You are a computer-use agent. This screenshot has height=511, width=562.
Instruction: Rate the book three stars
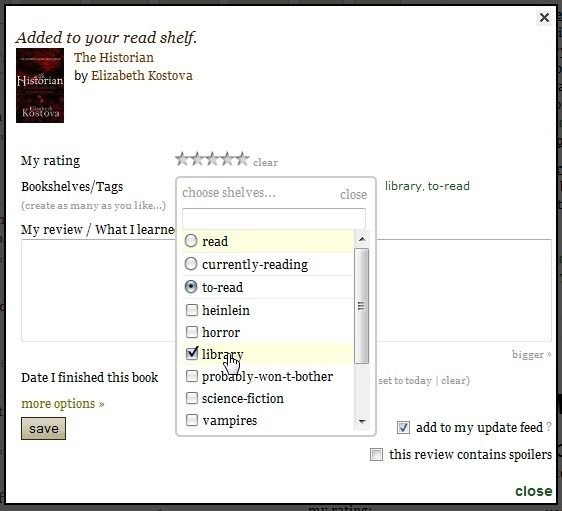pos(212,159)
